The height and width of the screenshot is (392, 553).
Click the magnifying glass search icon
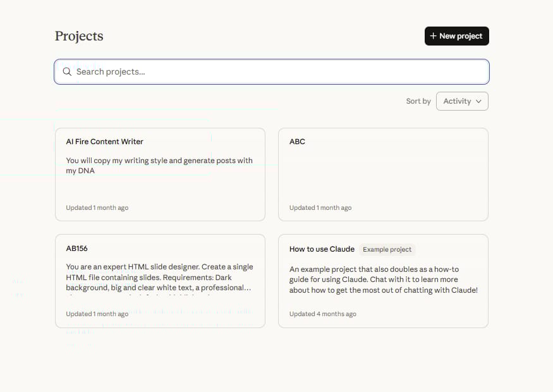click(x=67, y=71)
